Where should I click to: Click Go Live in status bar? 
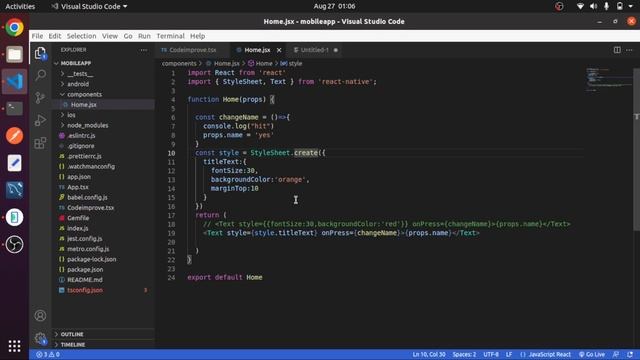(x=592, y=355)
